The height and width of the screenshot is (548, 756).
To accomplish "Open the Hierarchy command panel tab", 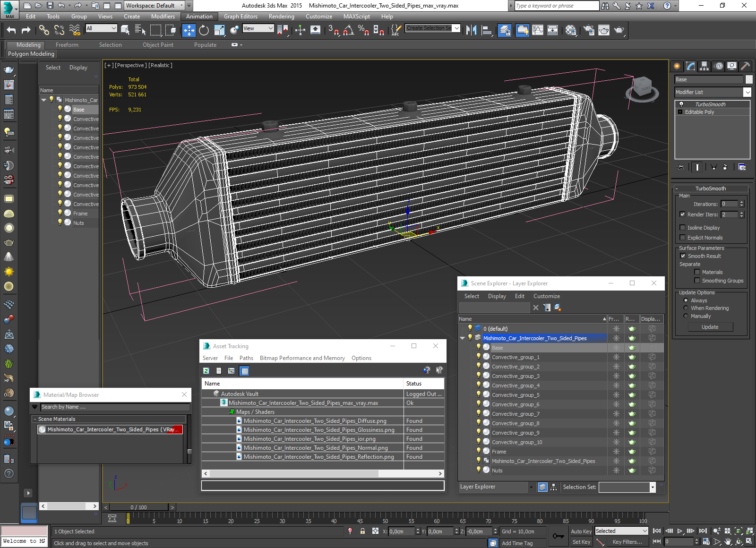I will (704, 66).
